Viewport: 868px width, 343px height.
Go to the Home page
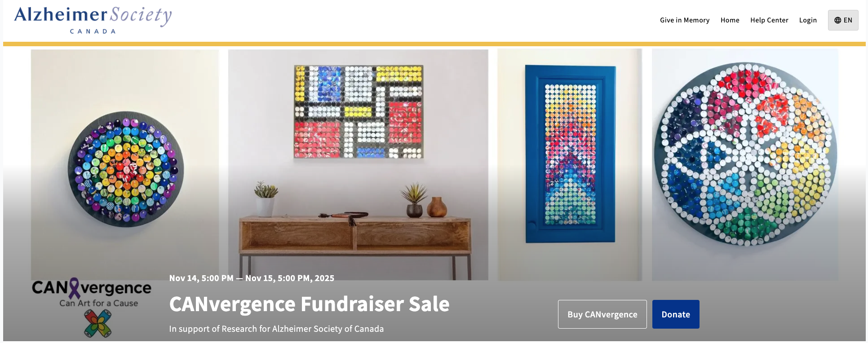[730, 20]
